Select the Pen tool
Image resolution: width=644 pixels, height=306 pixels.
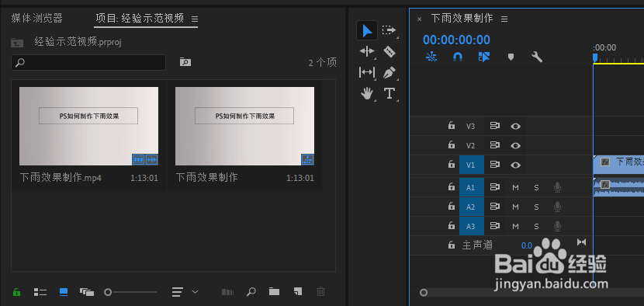pyautogui.click(x=389, y=73)
